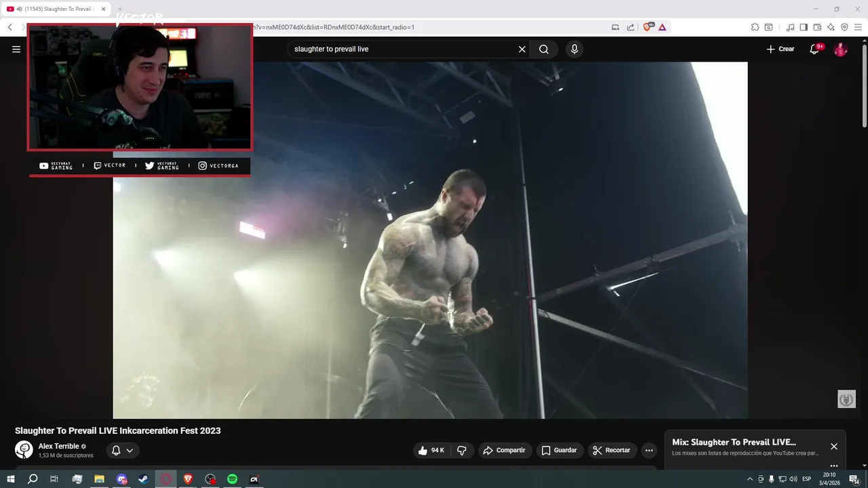Open the volume speaker tray icon

793,479
